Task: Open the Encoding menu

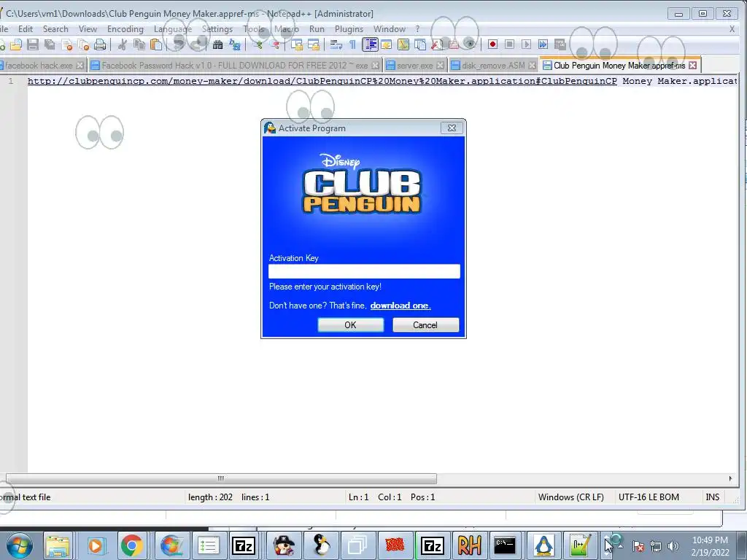Action: point(125,29)
